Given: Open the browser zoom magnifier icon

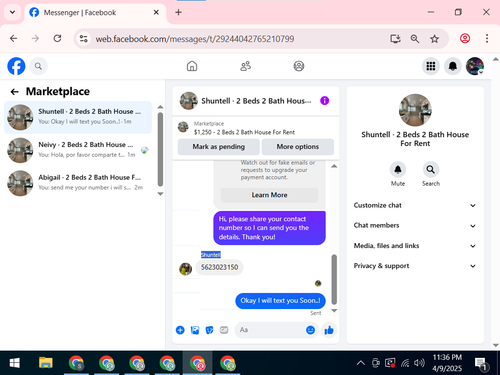Looking at the screenshot, I should coord(415,39).
